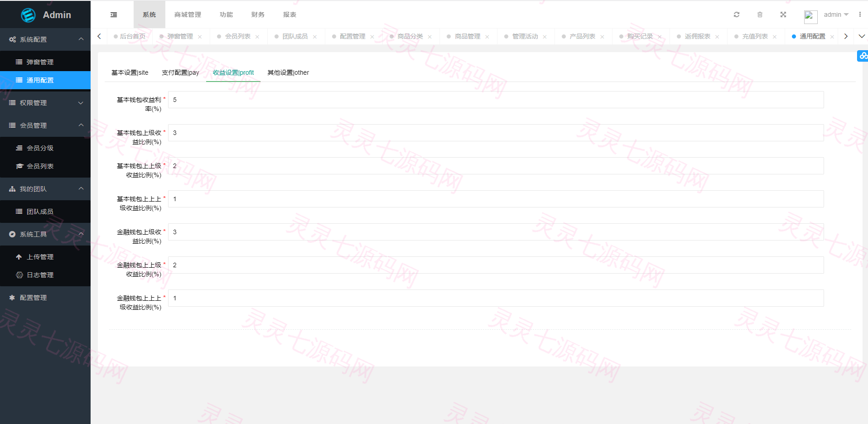Close the 通用配置 tab
The width and height of the screenshot is (868, 424).
point(832,37)
